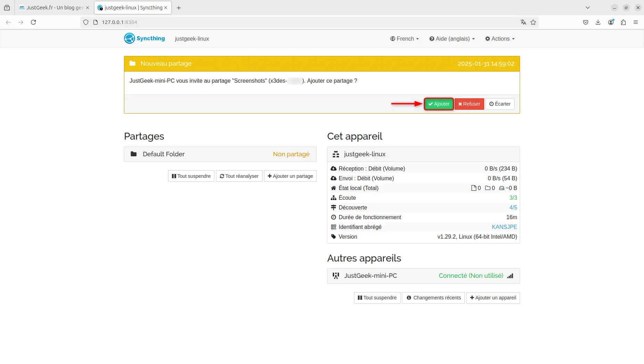The width and height of the screenshot is (644, 364).
Task: Click the tracking protection shield icon
Action: tap(86, 22)
